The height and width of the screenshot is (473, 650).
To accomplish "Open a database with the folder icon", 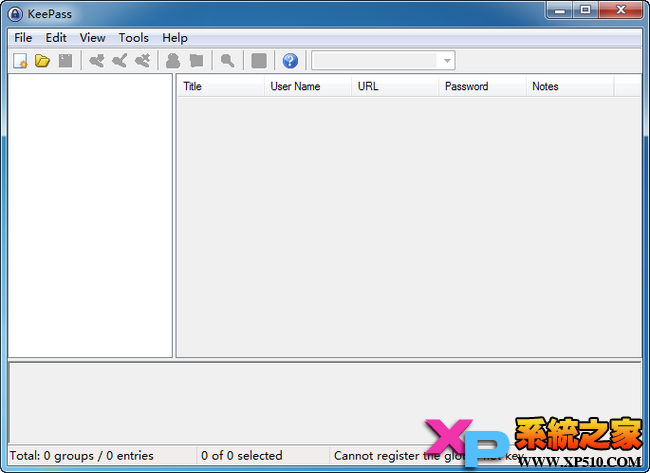I will pyautogui.click(x=42, y=61).
